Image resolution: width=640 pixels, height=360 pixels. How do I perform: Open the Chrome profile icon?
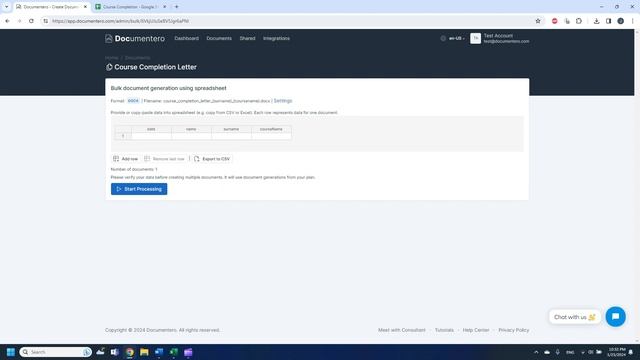[620, 21]
